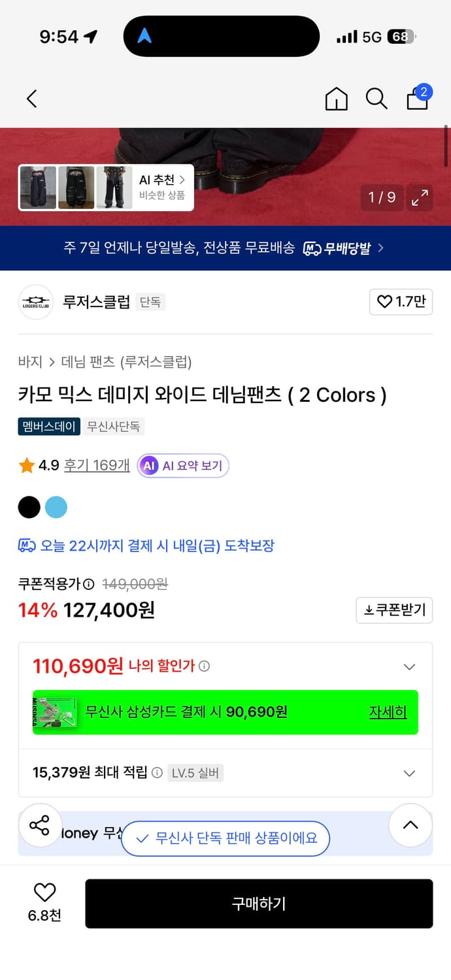Favorite the brand via the 1.7만 heart

[401, 302]
